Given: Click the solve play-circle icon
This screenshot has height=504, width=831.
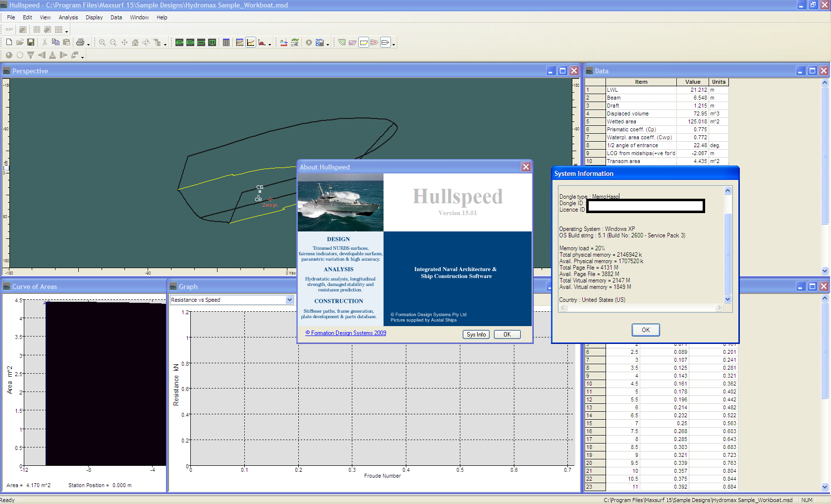Looking at the screenshot, I should click(x=309, y=43).
